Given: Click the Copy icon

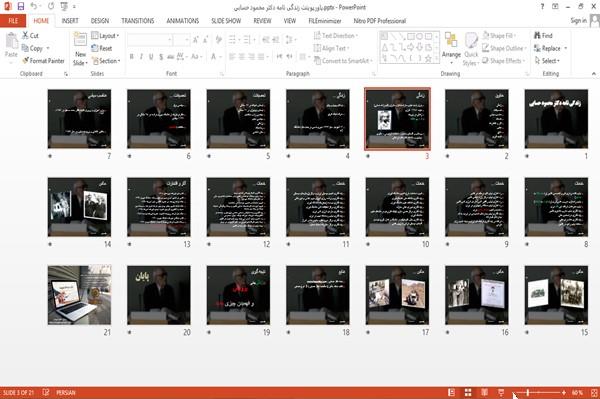Looking at the screenshot, I should click(x=25, y=48).
